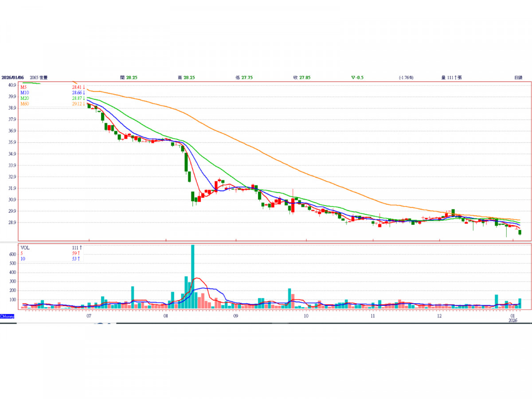Click the M10 moving average legend label
Screen dimensions: 532x399
coord(24,93)
